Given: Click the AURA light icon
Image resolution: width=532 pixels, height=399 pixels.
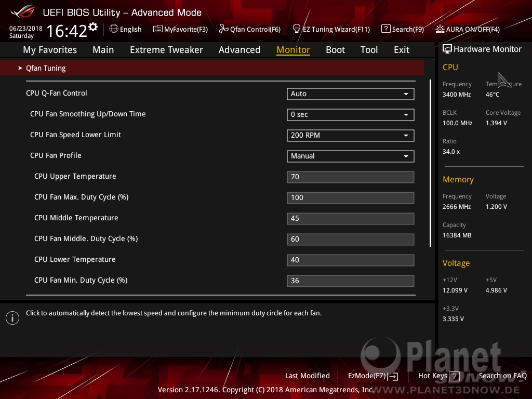Looking at the screenshot, I should (440, 29).
